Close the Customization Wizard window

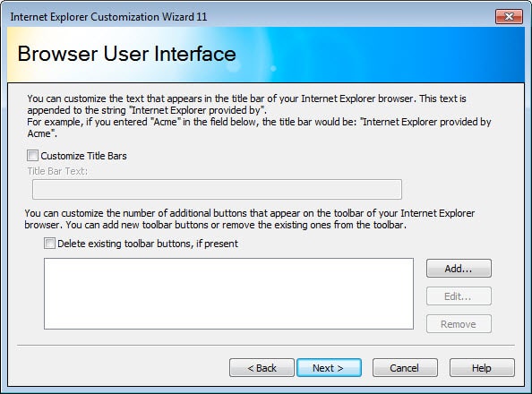coord(509,16)
